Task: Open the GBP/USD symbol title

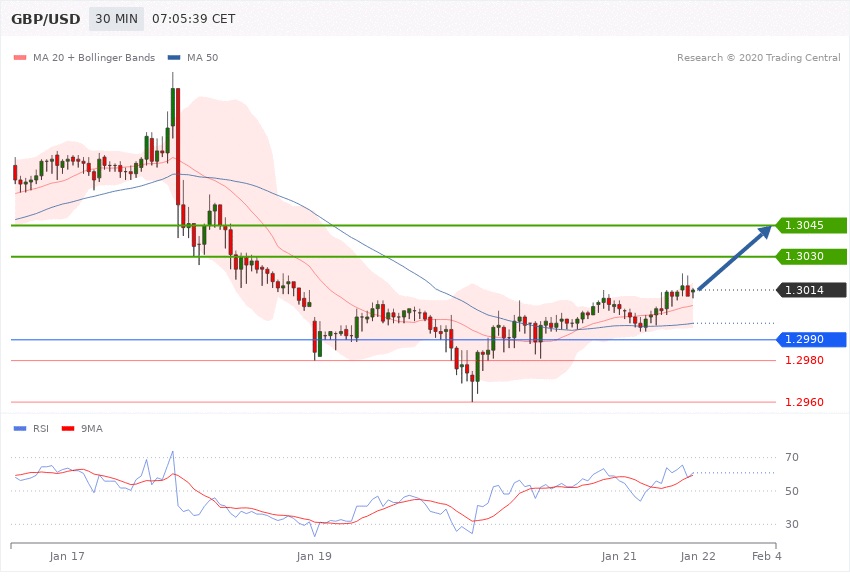Action: point(46,19)
